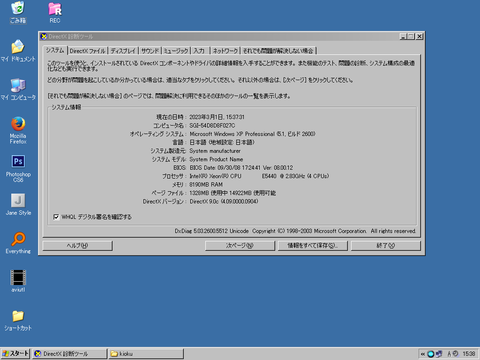Viewport: 480px width, 360px height.
Task: Expand hidden tray icons with the chevron
Action: click(423, 354)
